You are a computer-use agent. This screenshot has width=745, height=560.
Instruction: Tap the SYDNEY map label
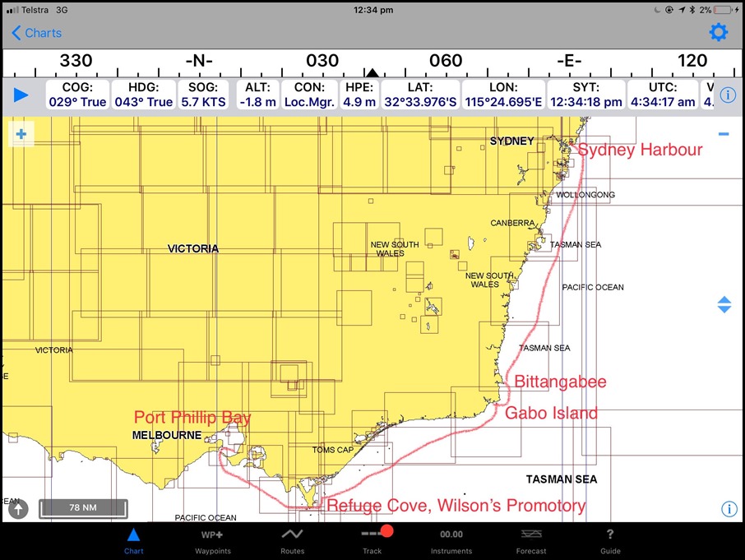(511, 141)
